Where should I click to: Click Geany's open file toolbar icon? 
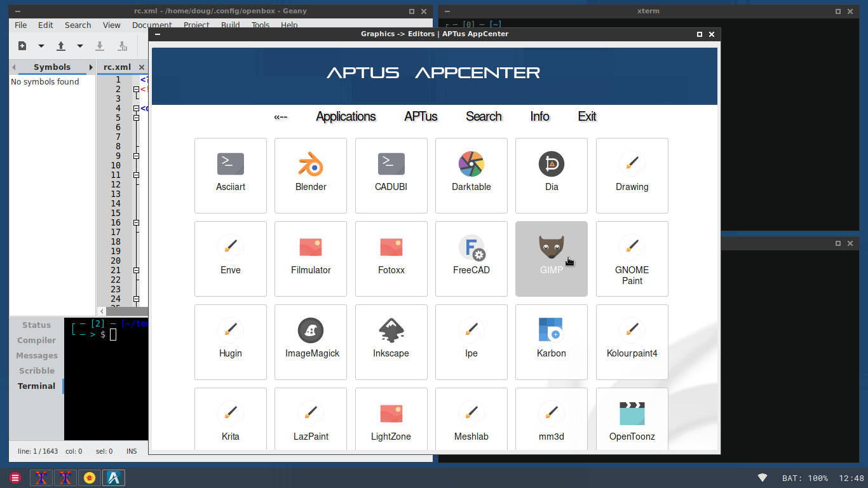tap(61, 46)
